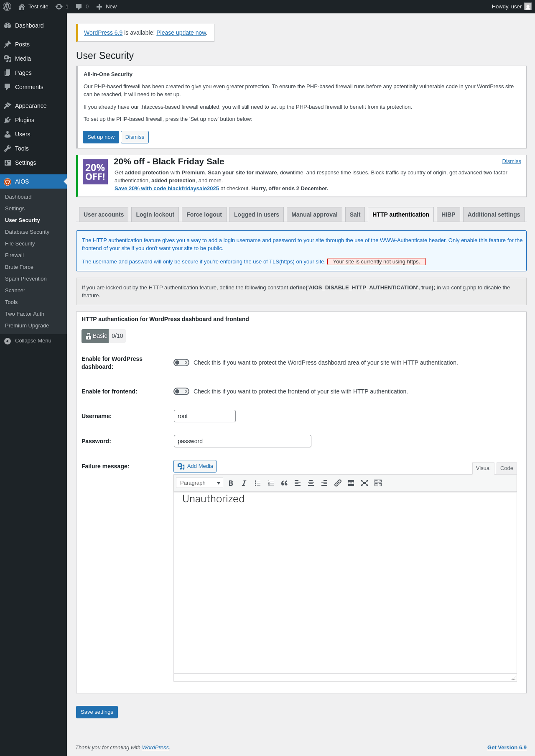Dismiss the Black Friday Sale banner
The width and height of the screenshot is (535, 756).
coord(512,161)
